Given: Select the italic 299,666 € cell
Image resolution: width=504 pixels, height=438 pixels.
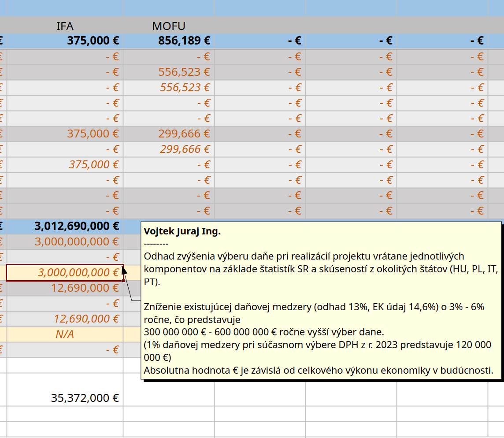Looking at the screenshot, I should coord(169,149).
